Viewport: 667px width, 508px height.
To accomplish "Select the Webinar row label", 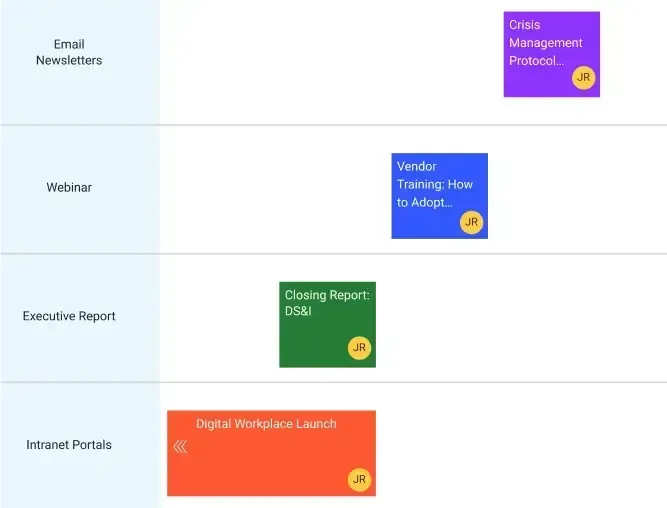I will click(x=69, y=188).
